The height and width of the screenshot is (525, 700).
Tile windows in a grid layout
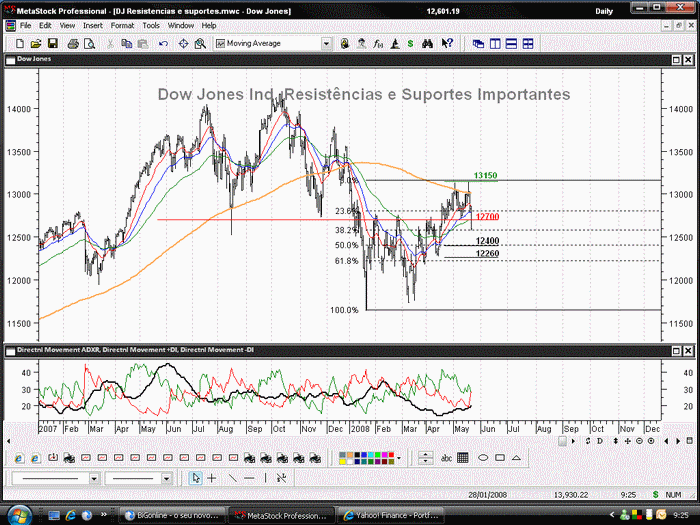(528, 44)
